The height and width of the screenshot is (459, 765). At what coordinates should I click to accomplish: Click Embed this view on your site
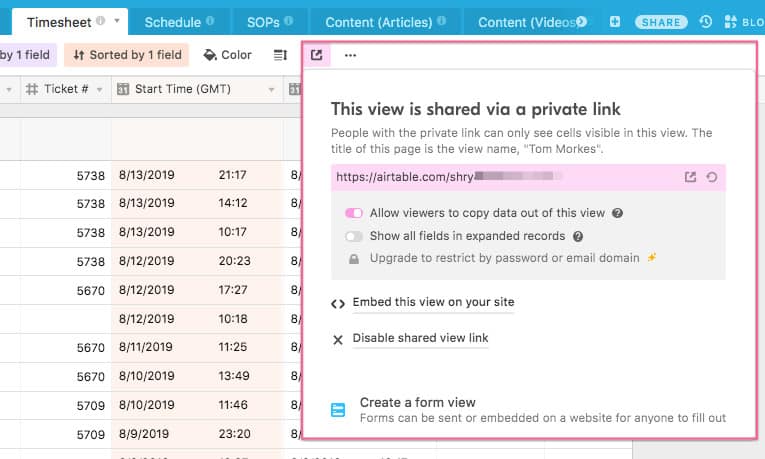pos(433,302)
